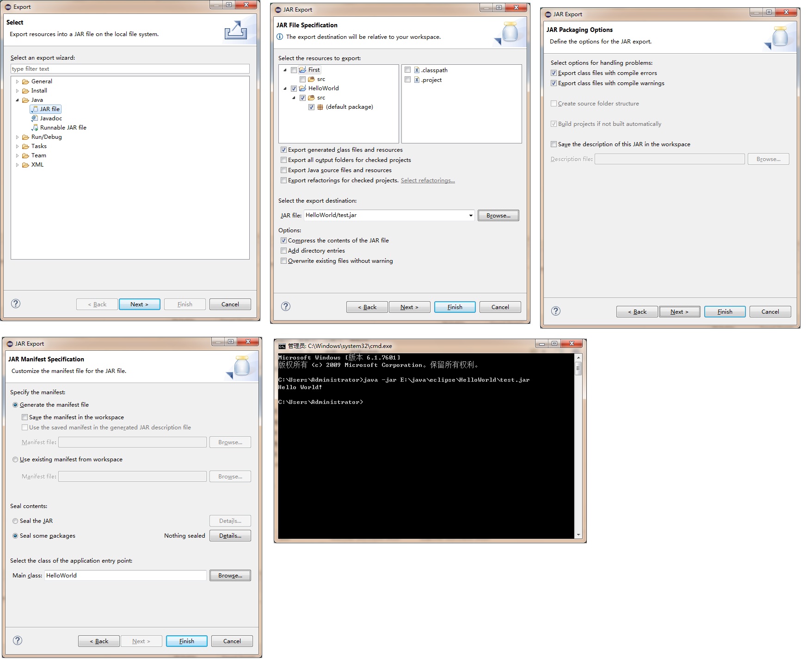Open help in JAR Manifest Specification dialog
The image size is (812, 670).
pos(18,640)
